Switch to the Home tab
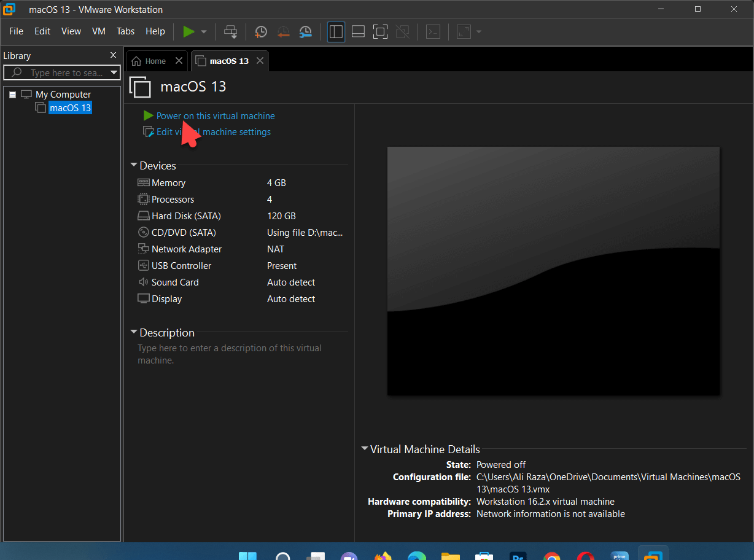 click(x=155, y=61)
